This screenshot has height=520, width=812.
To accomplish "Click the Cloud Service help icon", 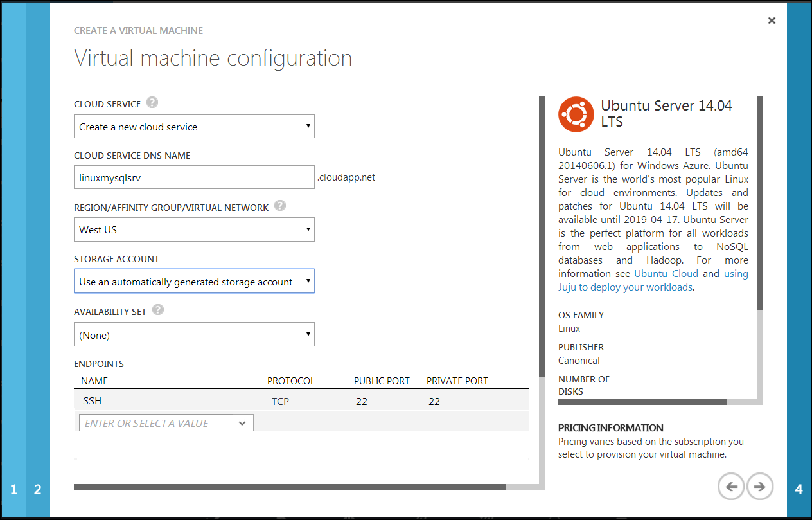I will (x=152, y=103).
